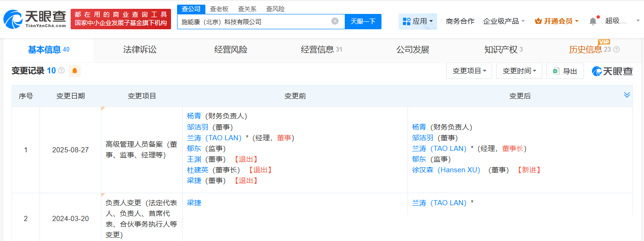Click the 开通会员 crown membership button
The image size is (644, 241).
[557, 21]
